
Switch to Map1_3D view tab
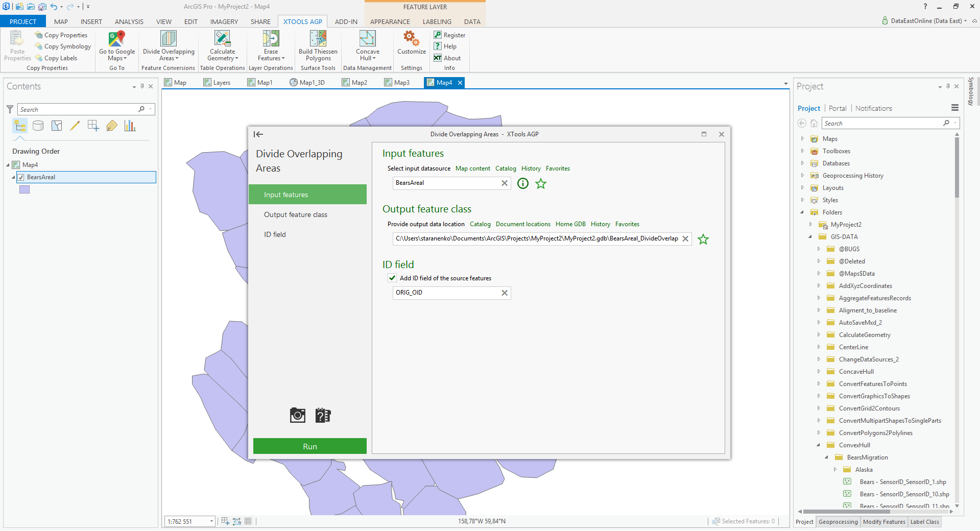[x=307, y=82]
